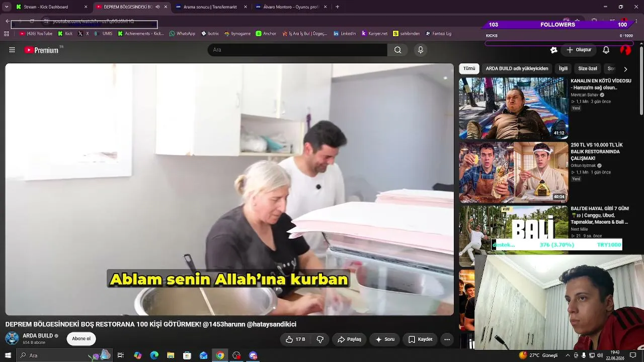The image size is (644, 362).
Task: Open ARDA BUILD channel name link
Action: [x=38, y=336]
